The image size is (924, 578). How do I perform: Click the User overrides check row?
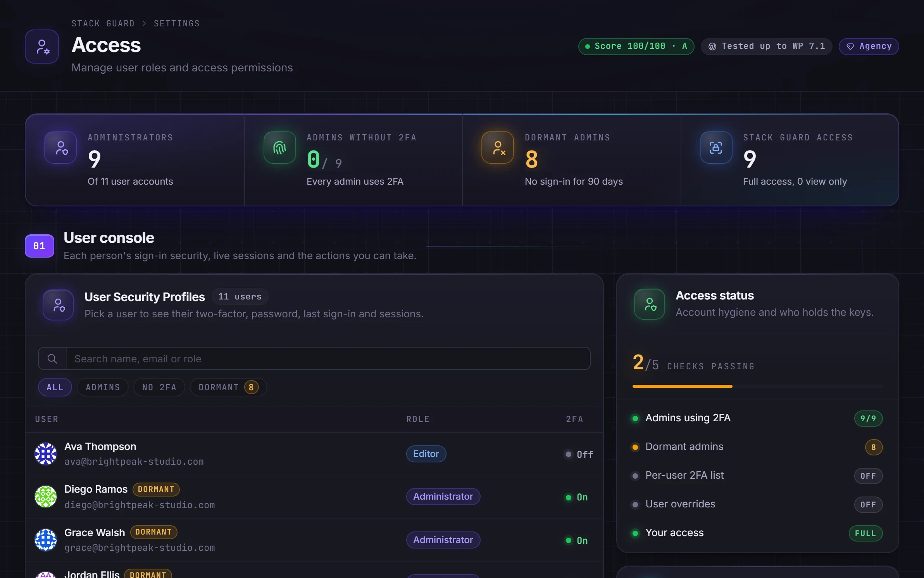pos(757,504)
